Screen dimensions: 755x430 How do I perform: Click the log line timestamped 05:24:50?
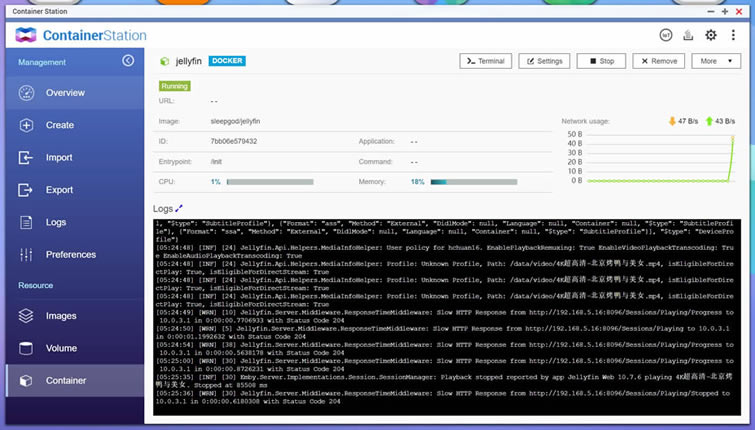click(443, 332)
